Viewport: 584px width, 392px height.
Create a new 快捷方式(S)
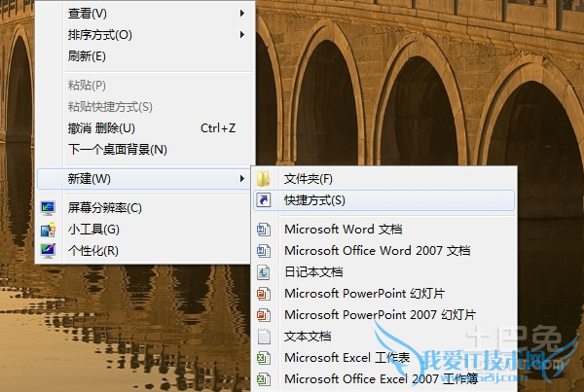coord(384,200)
